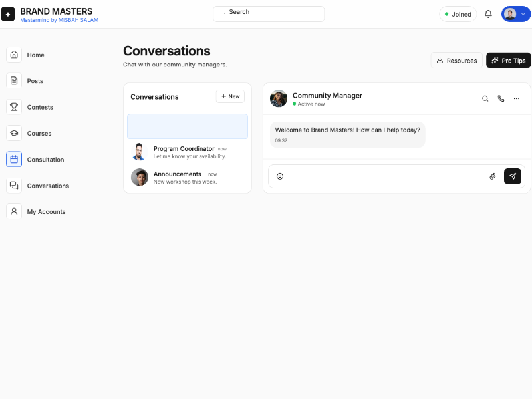Go to Home in the sidebar

coord(35,55)
